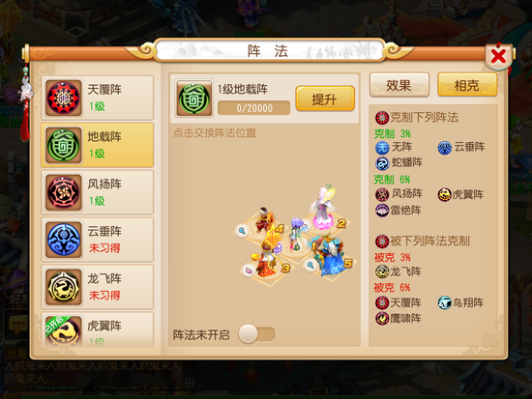Select the 虎翼阵 formation icon marked 已开启
Screen dimensions: 532x399
coord(64,330)
